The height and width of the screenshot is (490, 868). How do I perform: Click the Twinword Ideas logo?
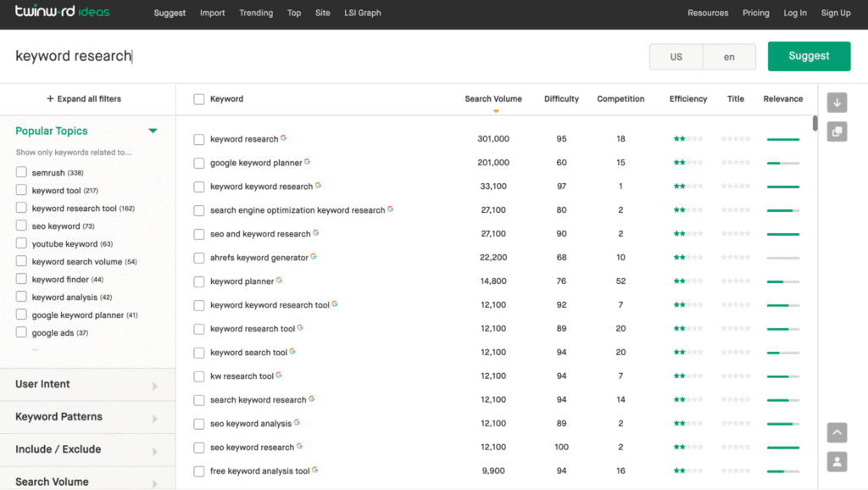click(62, 13)
